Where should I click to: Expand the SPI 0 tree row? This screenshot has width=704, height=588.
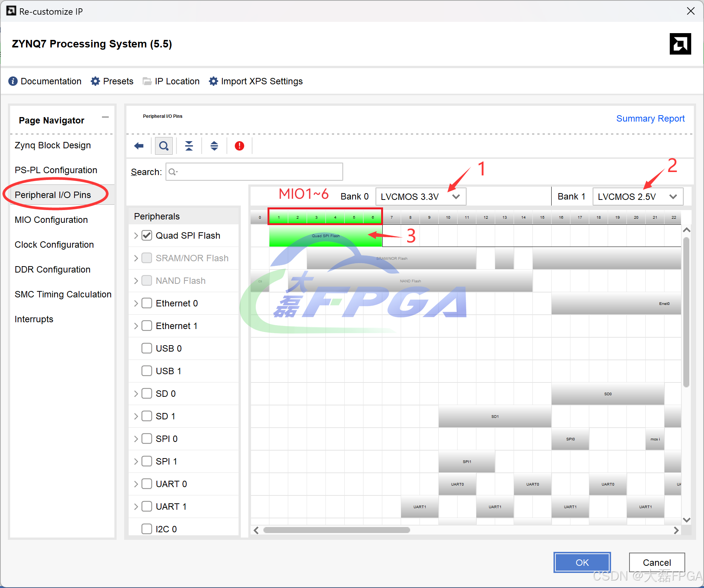coord(136,439)
